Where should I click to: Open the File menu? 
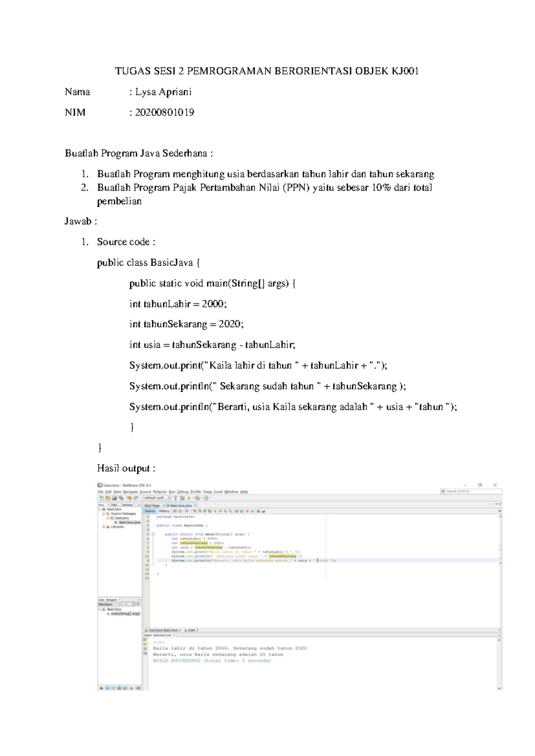[x=101, y=492]
